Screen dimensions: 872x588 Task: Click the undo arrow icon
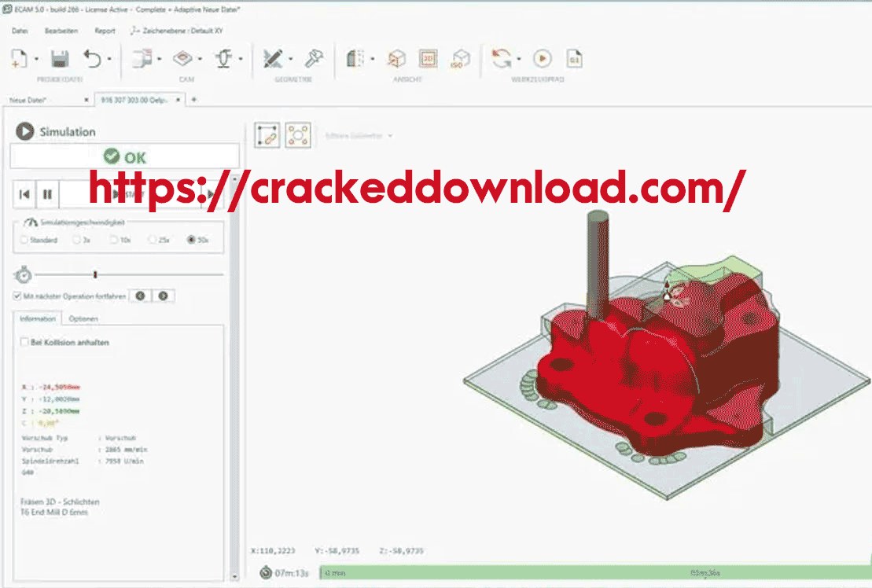coord(93,59)
